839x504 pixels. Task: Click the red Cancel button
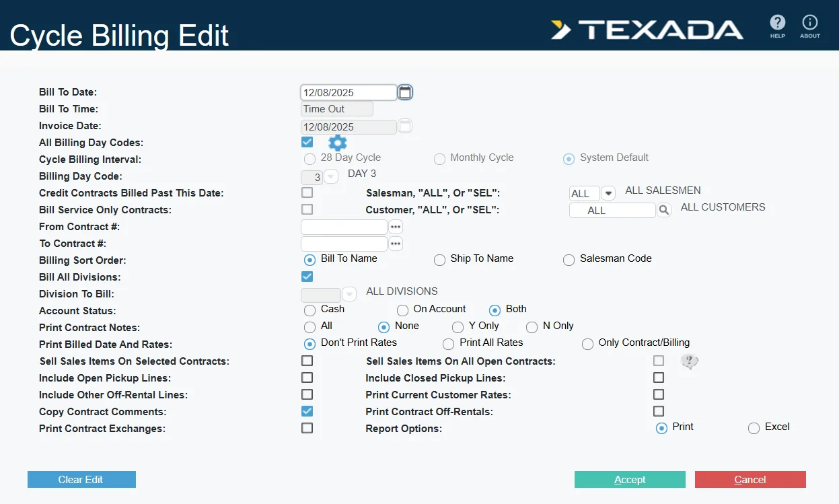[750, 479]
